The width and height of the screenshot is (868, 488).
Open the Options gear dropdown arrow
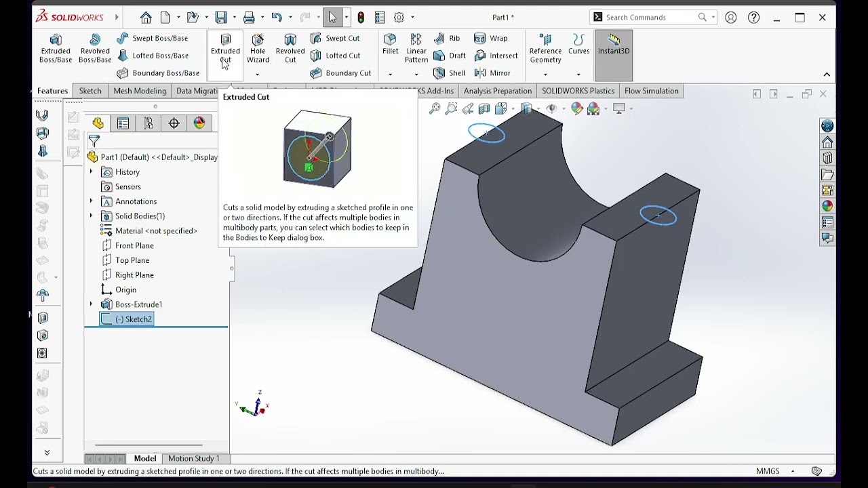(412, 18)
